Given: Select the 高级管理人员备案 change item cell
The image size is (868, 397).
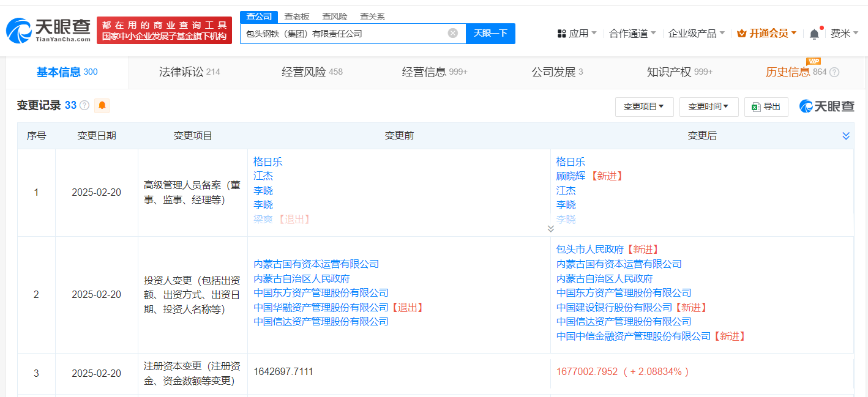Looking at the screenshot, I should coord(192,192).
